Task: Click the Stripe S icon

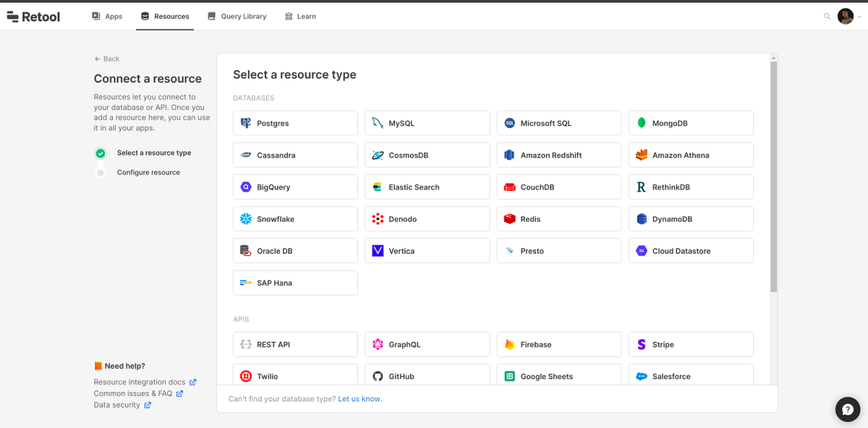Action: tap(641, 345)
